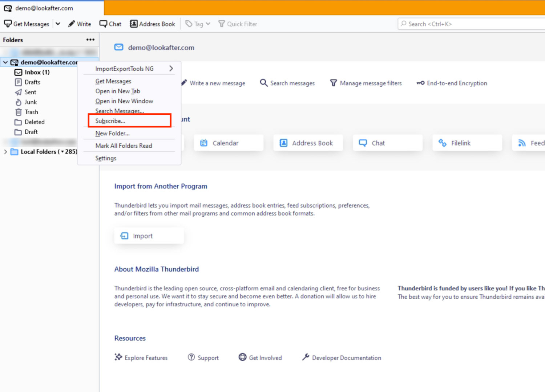The height and width of the screenshot is (392, 545).
Task: Open the Folders pane options ellipsis
Action: pyautogui.click(x=90, y=40)
